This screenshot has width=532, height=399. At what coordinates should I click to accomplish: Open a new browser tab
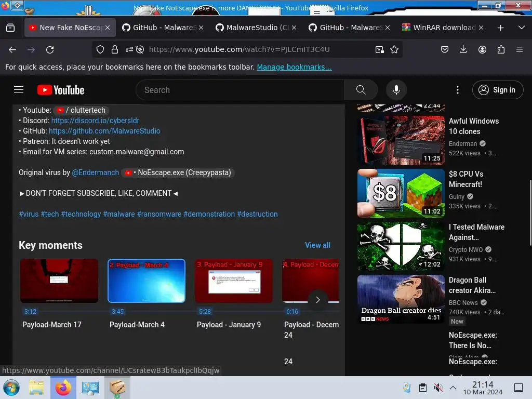pyautogui.click(x=500, y=28)
